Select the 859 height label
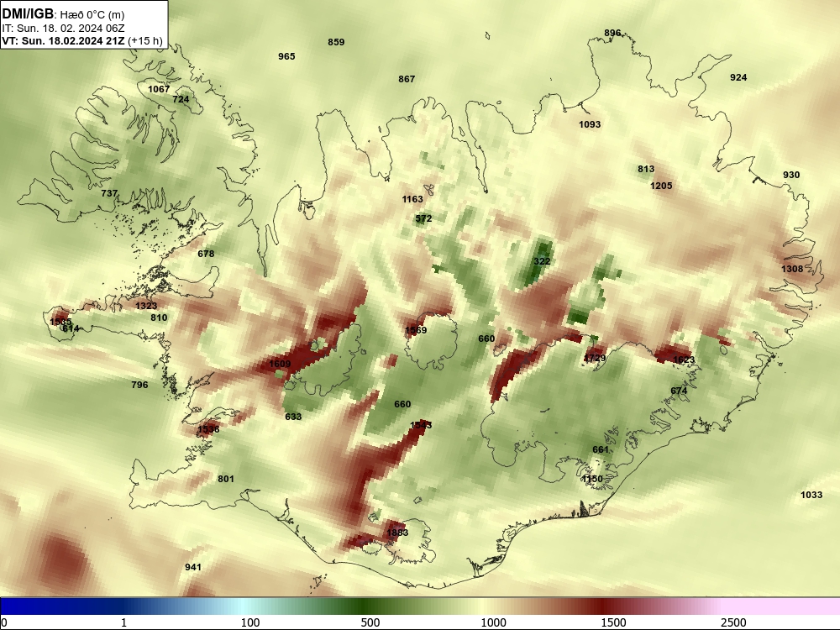Image resolution: width=840 pixels, height=630 pixels. 337,42
